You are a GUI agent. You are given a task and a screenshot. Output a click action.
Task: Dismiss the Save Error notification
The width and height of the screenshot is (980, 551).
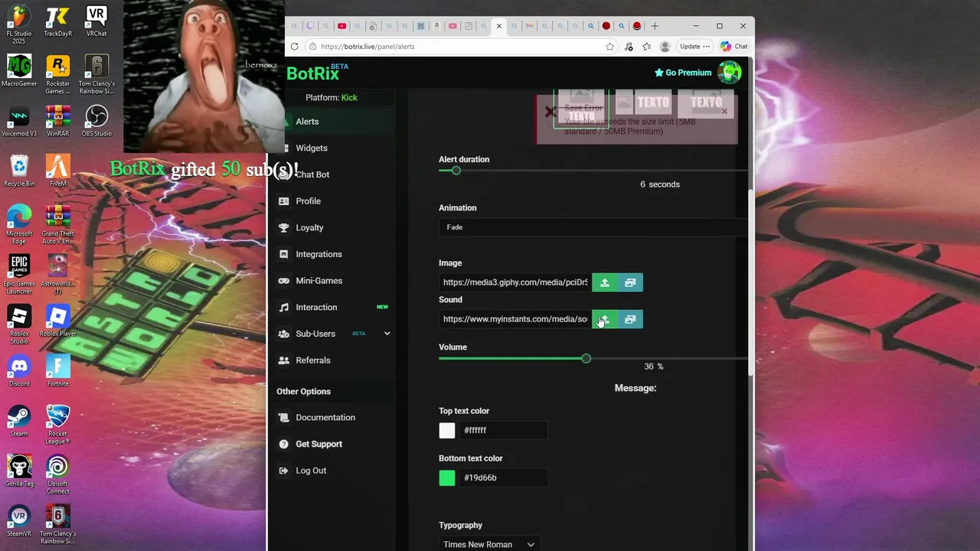click(724, 111)
